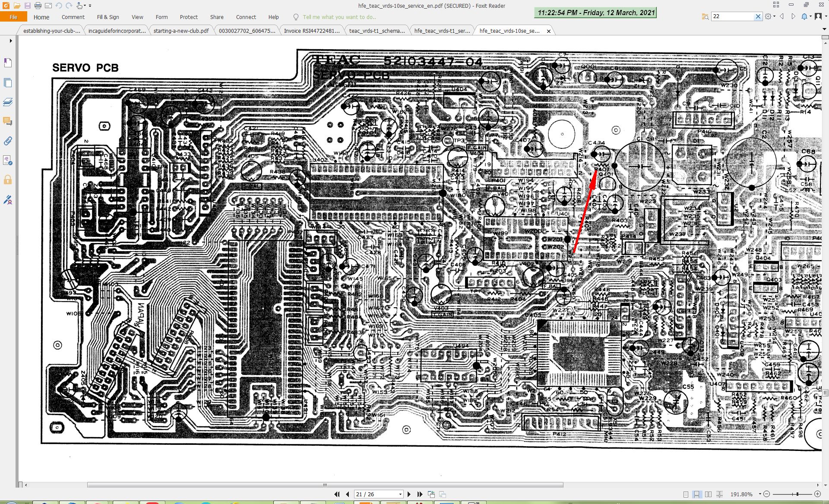This screenshot has height=504, width=829.
Task: Click the Advanced folder search icon
Action: (x=705, y=16)
